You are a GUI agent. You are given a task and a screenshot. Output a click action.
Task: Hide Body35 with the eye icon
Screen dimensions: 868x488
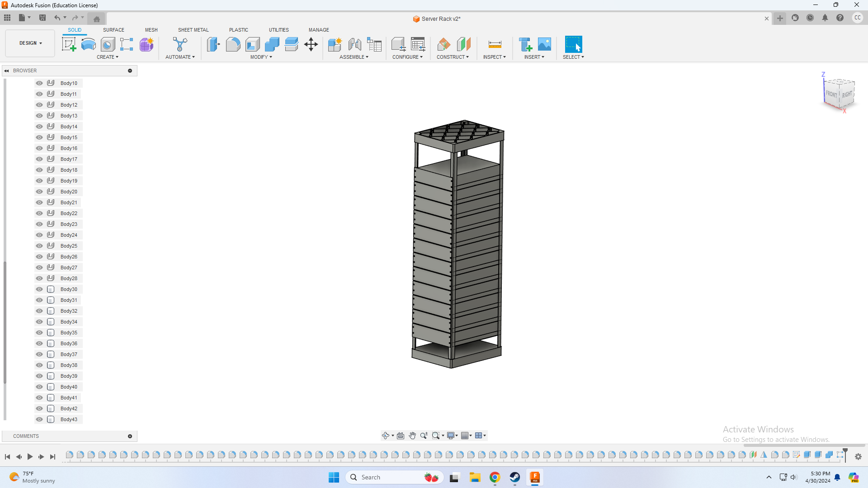[x=39, y=333]
